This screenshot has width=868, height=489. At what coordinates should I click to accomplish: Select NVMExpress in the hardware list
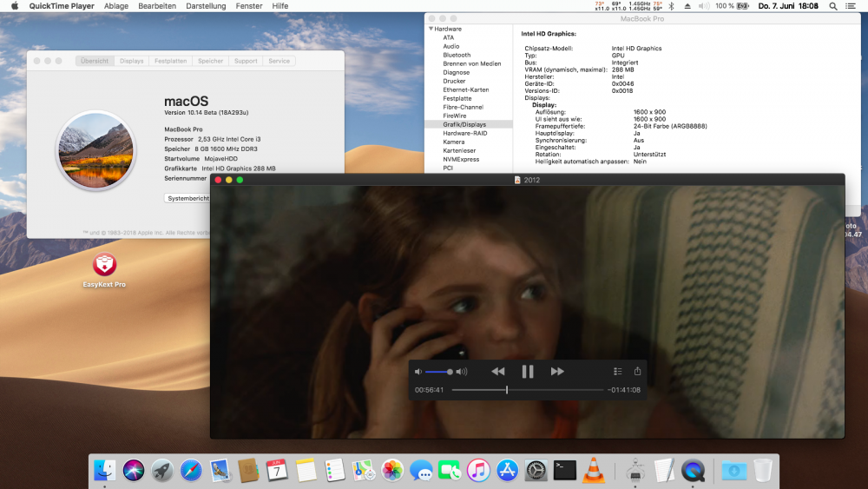click(x=461, y=159)
